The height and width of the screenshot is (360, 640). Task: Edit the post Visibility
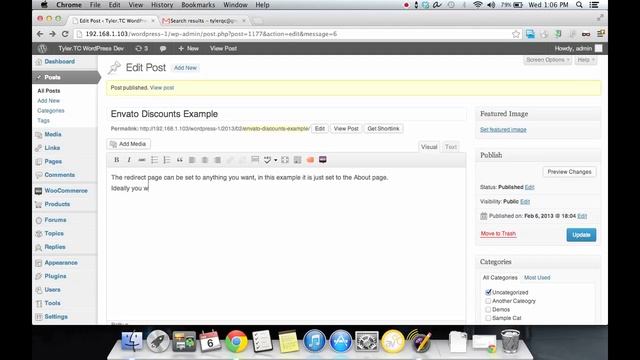(525, 202)
